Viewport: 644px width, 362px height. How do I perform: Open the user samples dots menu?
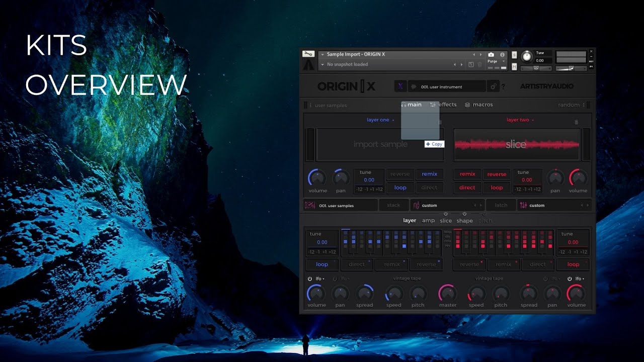tap(310, 105)
